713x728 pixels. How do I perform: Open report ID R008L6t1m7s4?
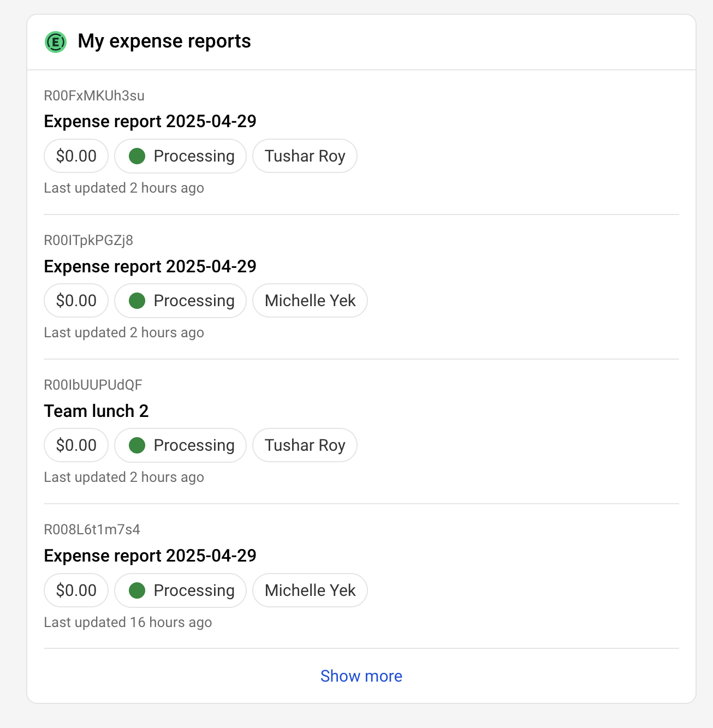92,530
